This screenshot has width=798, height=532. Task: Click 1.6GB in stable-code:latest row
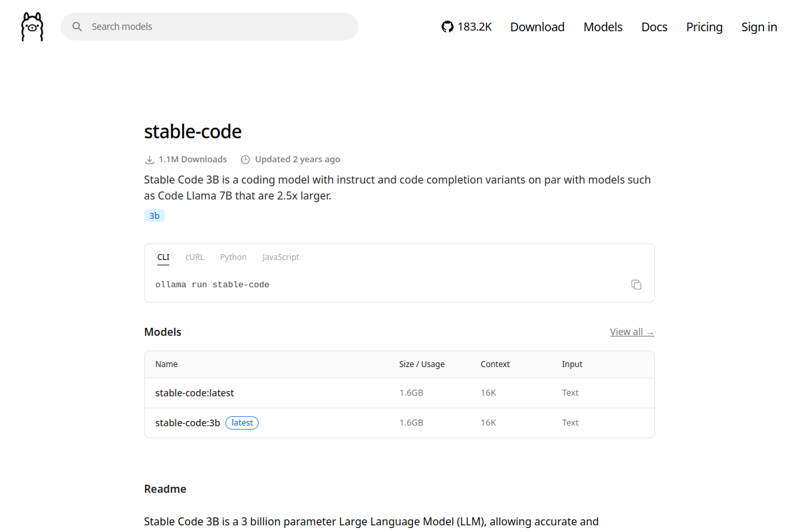pos(411,393)
